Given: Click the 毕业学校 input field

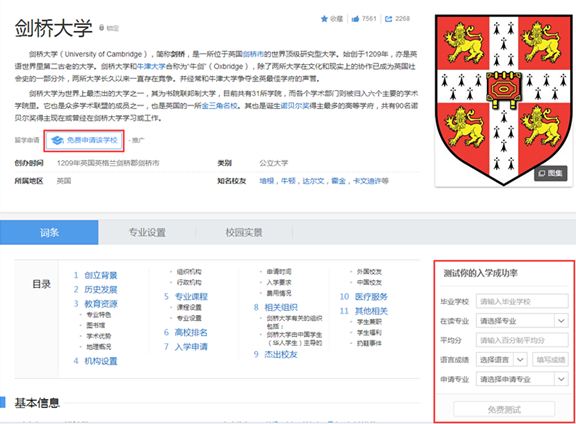Looking at the screenshot, I should pyautogui.click(x=522, y=302).
